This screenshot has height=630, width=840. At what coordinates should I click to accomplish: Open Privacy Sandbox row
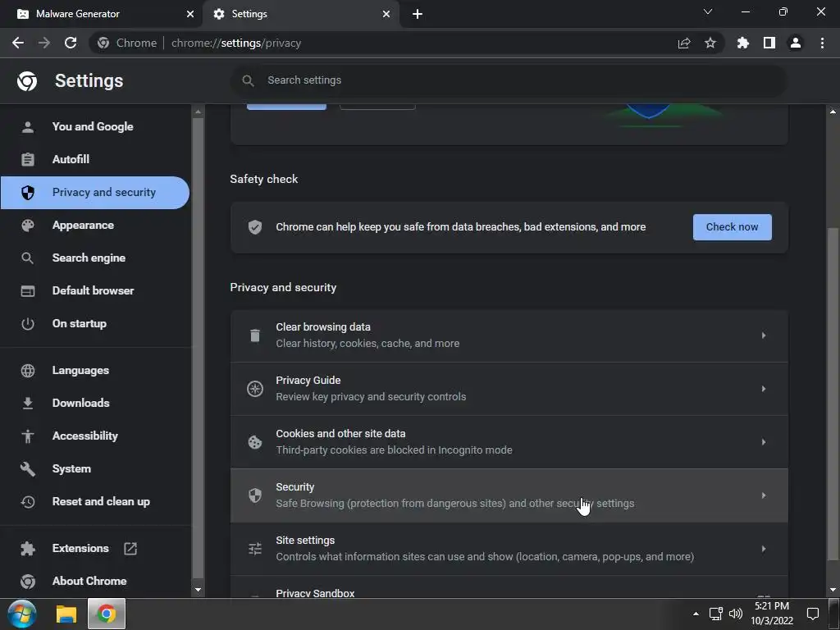click(x=509, y=588)
